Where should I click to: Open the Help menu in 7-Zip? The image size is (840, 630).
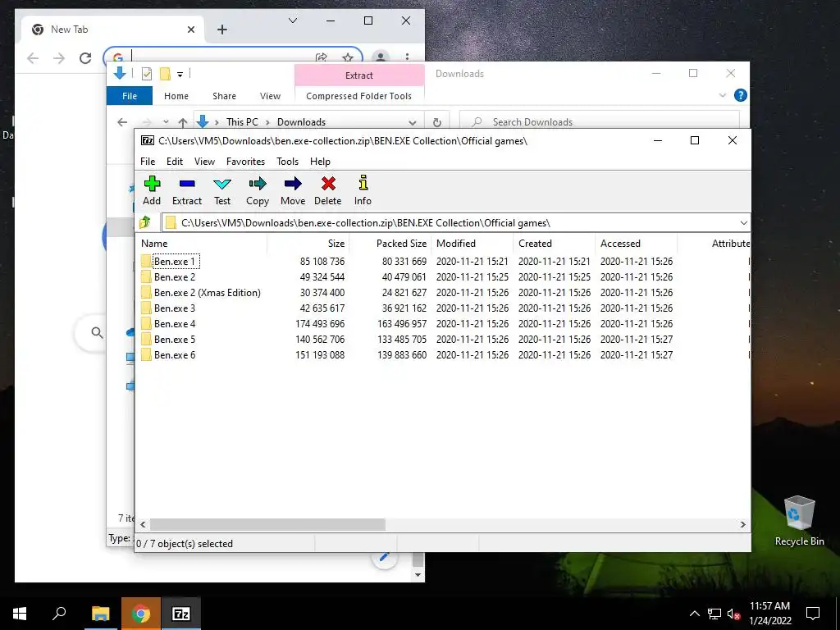click(x=320, y=162)
